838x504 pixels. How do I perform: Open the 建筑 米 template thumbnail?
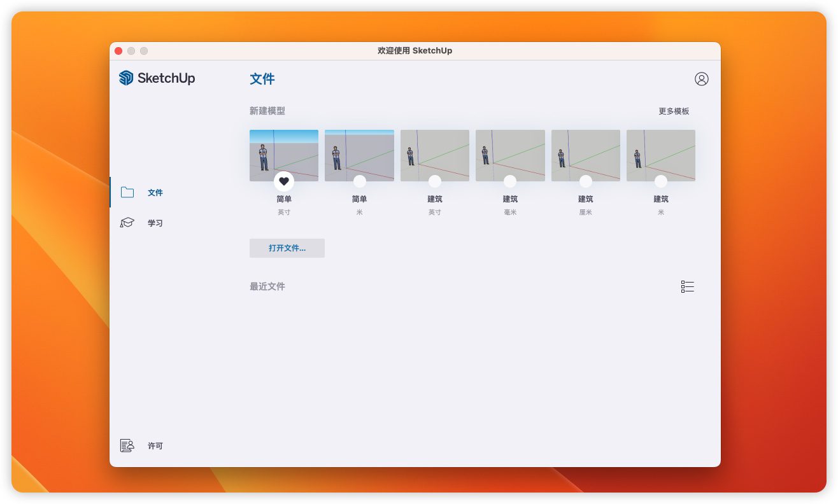661,155
